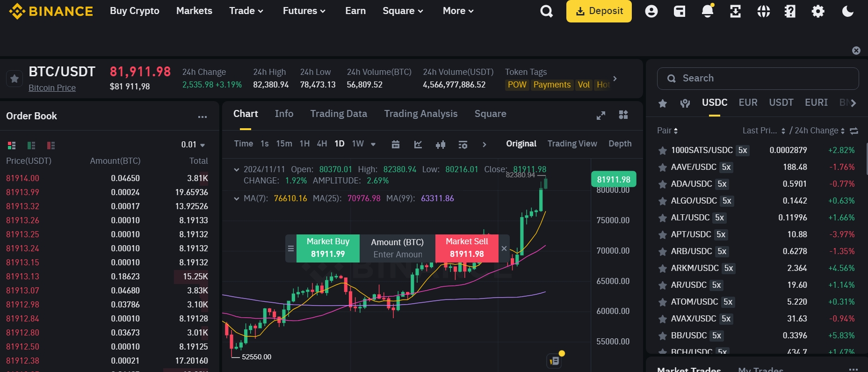Select the 1W interval
868x372 pixels.
click(358, 144)
